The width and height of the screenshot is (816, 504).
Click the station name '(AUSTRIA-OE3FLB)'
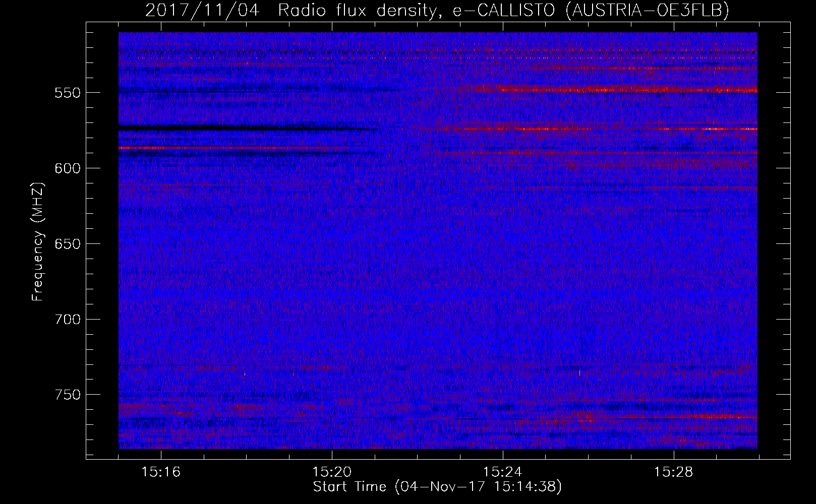pyautogui.click(x=648, y=10)
